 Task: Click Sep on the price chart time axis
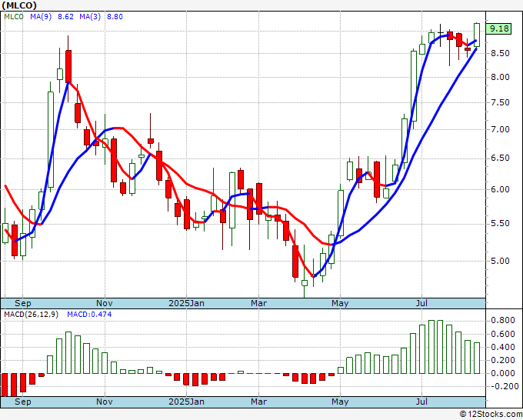(22, 303)
